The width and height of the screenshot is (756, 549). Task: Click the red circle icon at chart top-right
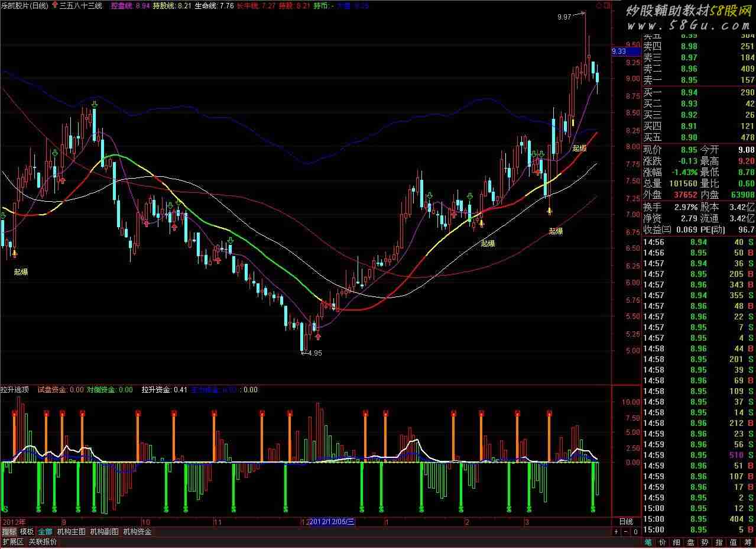tap(599, 5)
